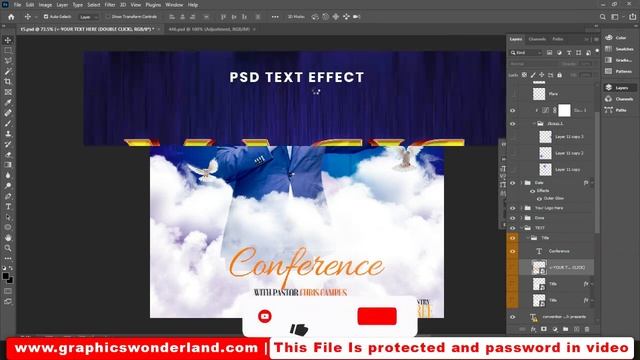Switch to the second document tab
This screenshot has height=360, width=640.
tap(209, 29)
